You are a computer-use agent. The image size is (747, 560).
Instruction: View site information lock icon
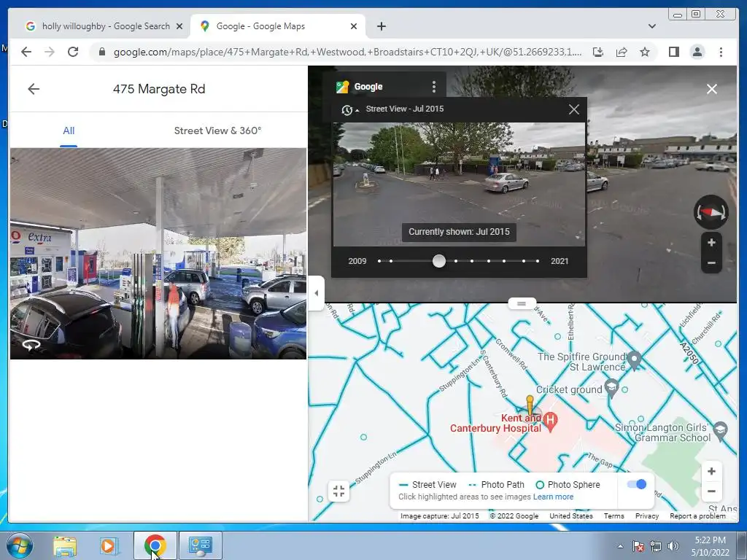[x=101, y=52]
